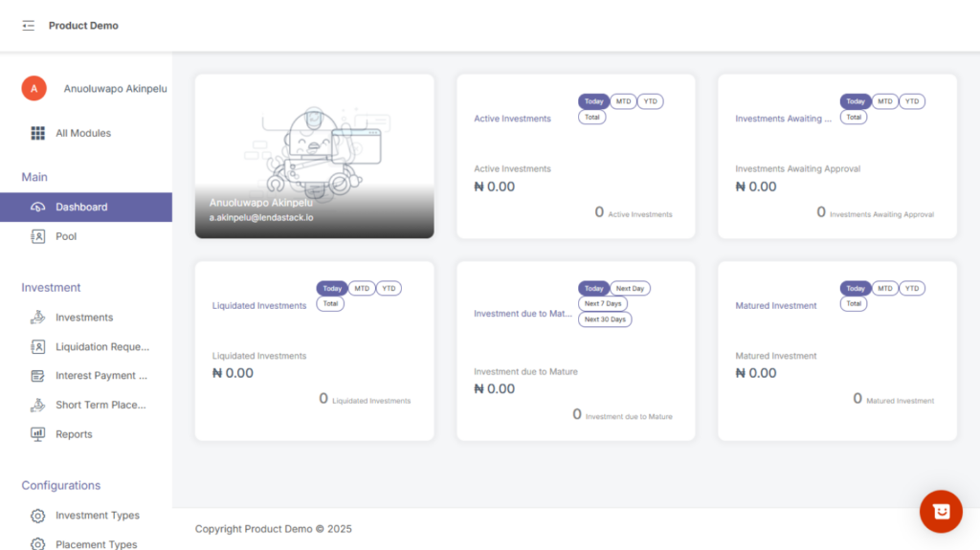Go to Short Term Placements menu item
Image resolution: width=980 pixels, height=550 pixels.
point(100,406)
